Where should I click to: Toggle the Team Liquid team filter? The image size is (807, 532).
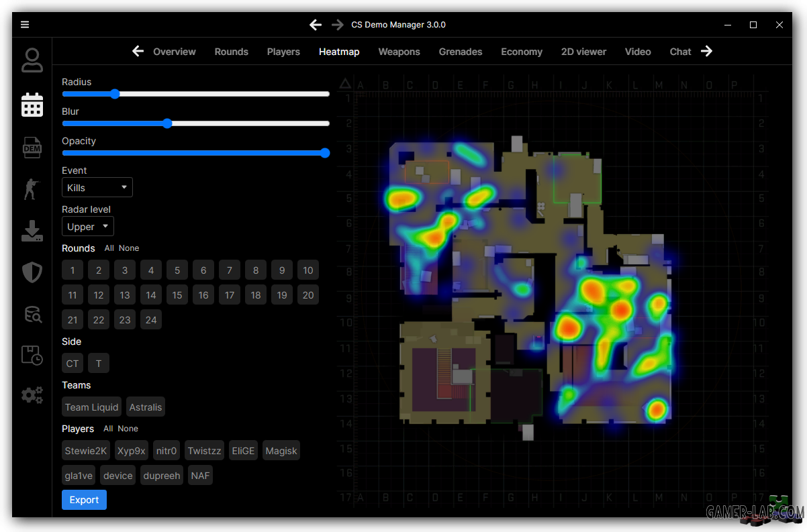coord(92,407)
